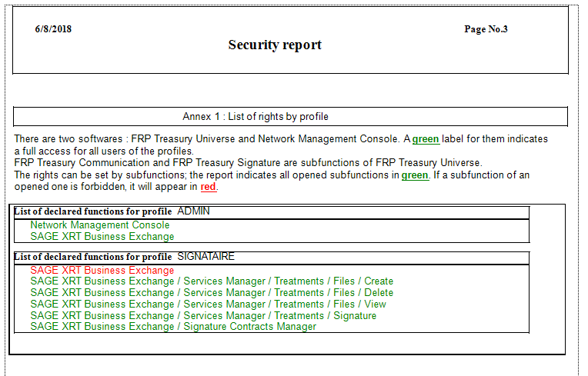Click the sentence about FRP Treasury Communication subfunctions

248,162
